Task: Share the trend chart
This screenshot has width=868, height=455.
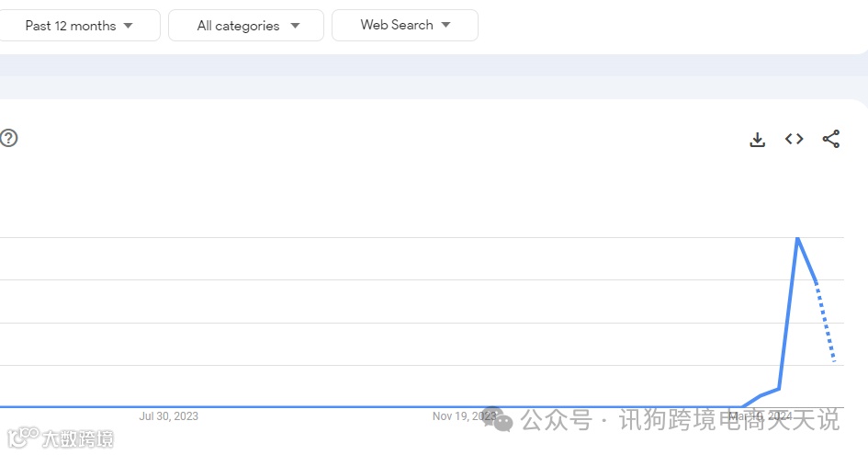Action: pyautogui.click(x=831, y=140)
